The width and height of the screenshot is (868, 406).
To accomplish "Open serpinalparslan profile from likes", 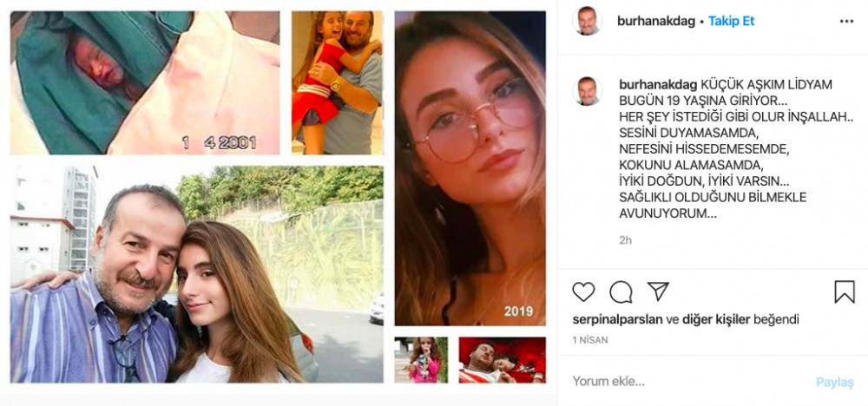I will click(617, 320).
